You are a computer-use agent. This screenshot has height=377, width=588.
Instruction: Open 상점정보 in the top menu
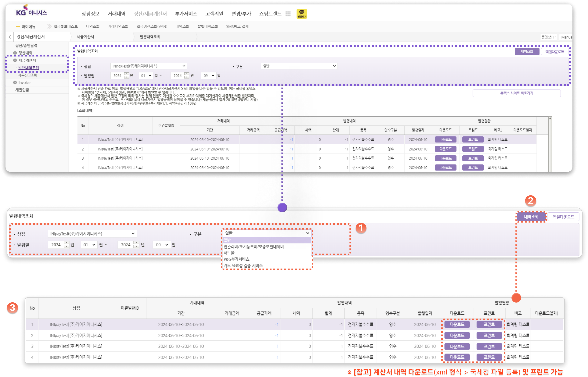tap(91, 14)
